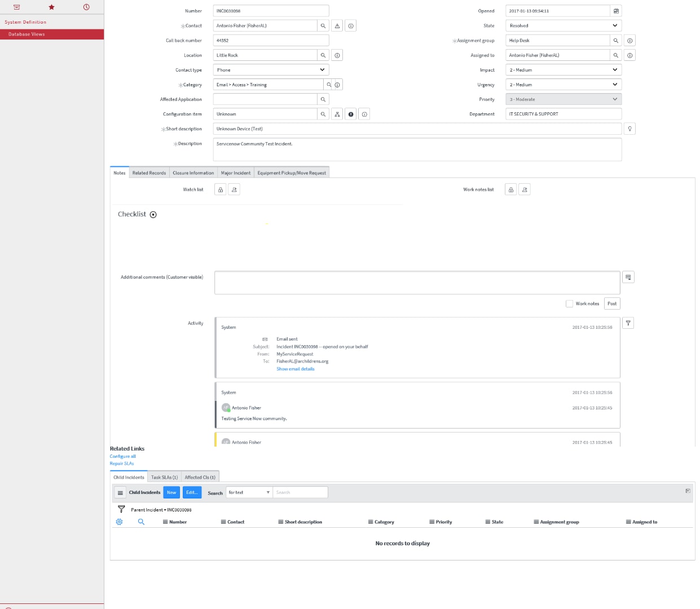The height and width of the screenshot is (609, 700).
Task: View Location record info icon
Action: coord(337,55)
